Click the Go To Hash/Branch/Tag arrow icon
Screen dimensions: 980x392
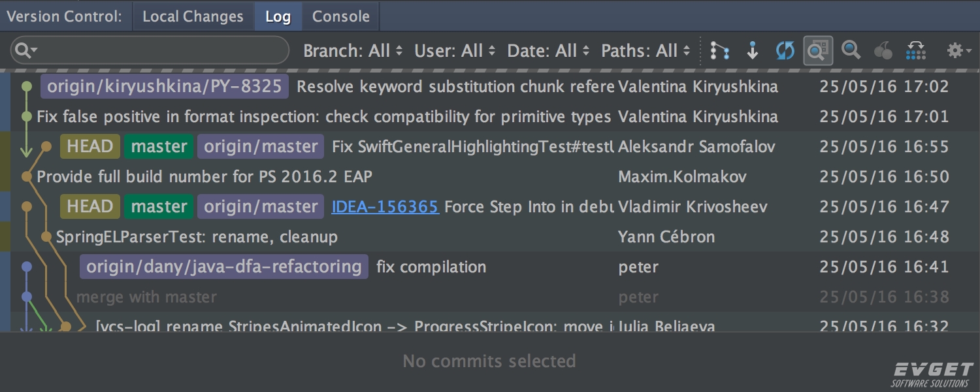(753, 51)
